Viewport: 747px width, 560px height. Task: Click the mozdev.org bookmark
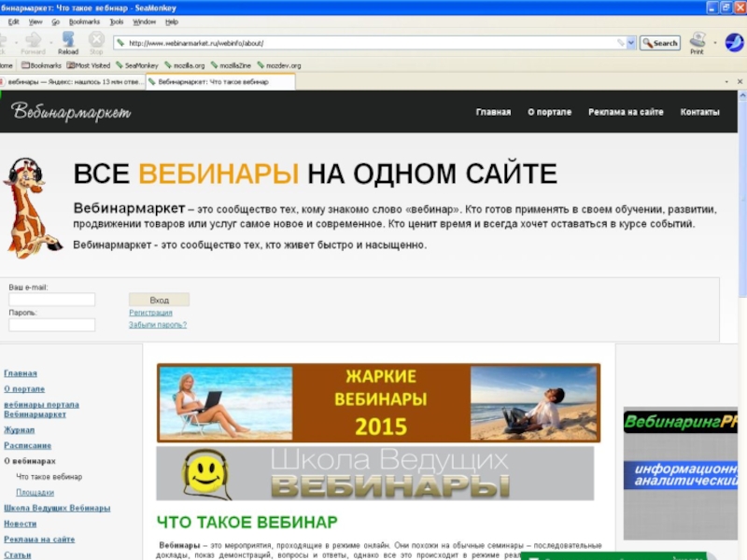(x=282, y=66)
